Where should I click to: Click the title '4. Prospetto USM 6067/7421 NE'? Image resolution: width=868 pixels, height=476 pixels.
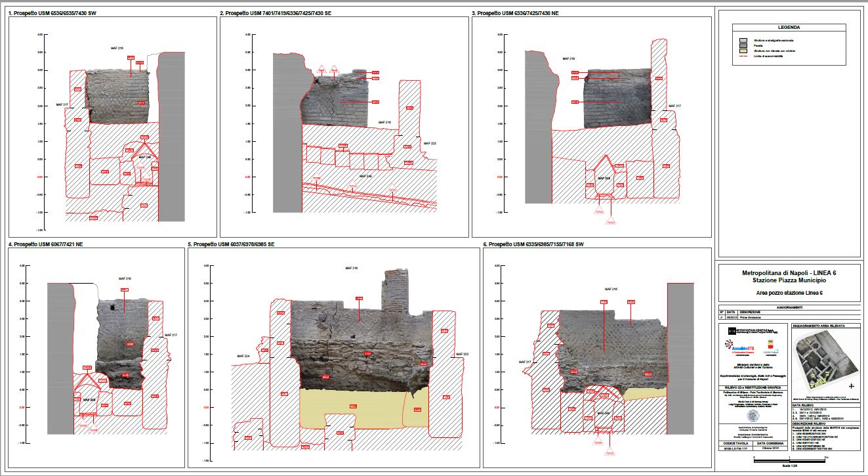point(45,244)
